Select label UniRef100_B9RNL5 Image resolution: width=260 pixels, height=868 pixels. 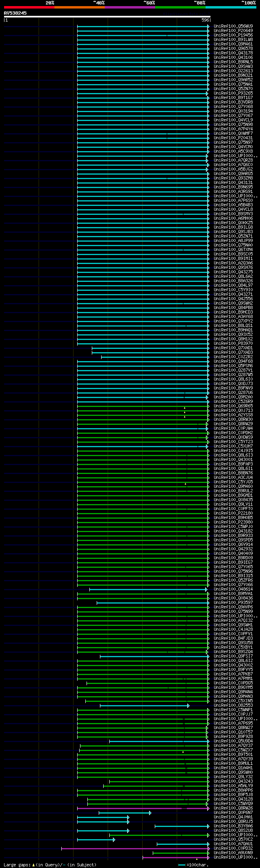tap(233, 62)
